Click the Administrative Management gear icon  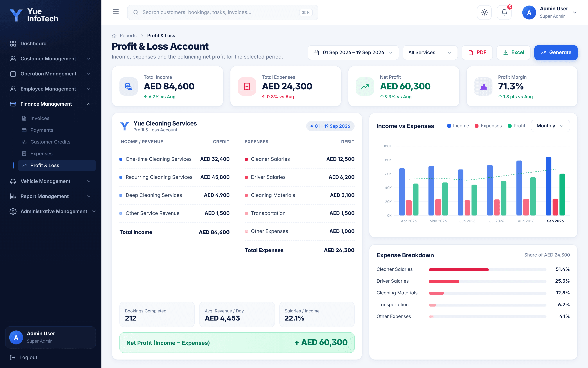coord(13,211)
